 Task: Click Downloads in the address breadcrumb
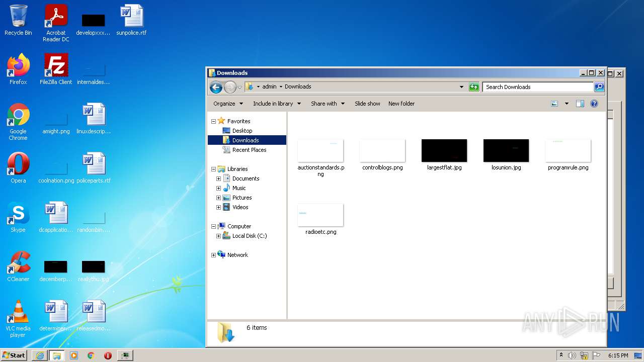coord(298,86)
